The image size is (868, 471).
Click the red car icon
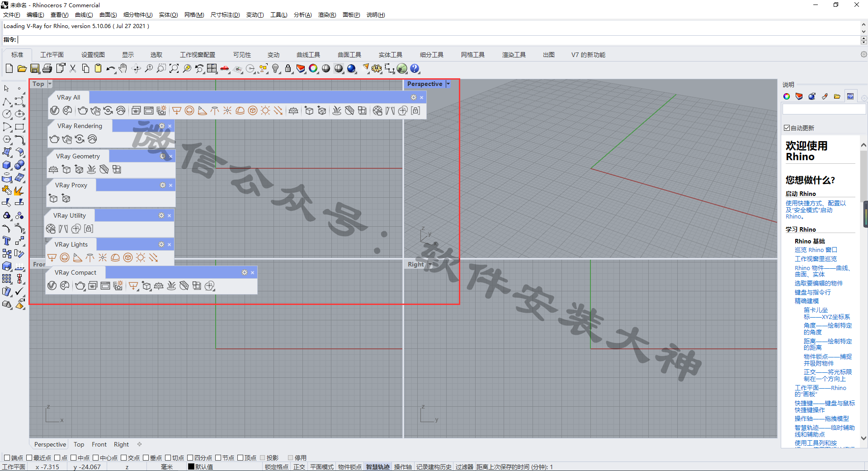click(x=225, y=69)
